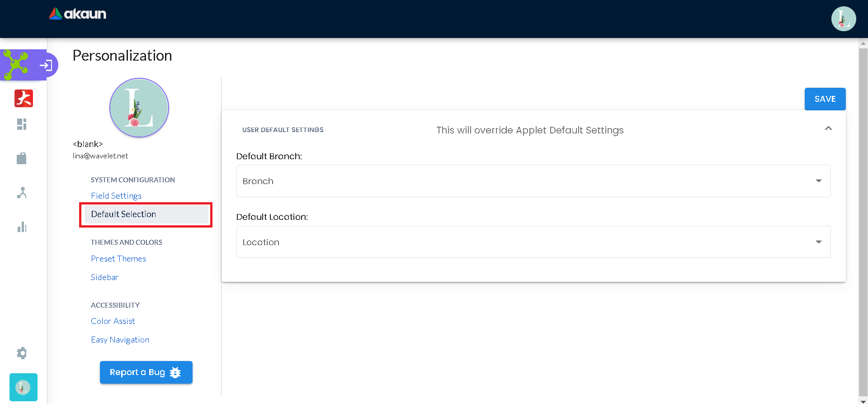
Task: Open the red running-figure applet icon
Action: click(x=24, y=98)
